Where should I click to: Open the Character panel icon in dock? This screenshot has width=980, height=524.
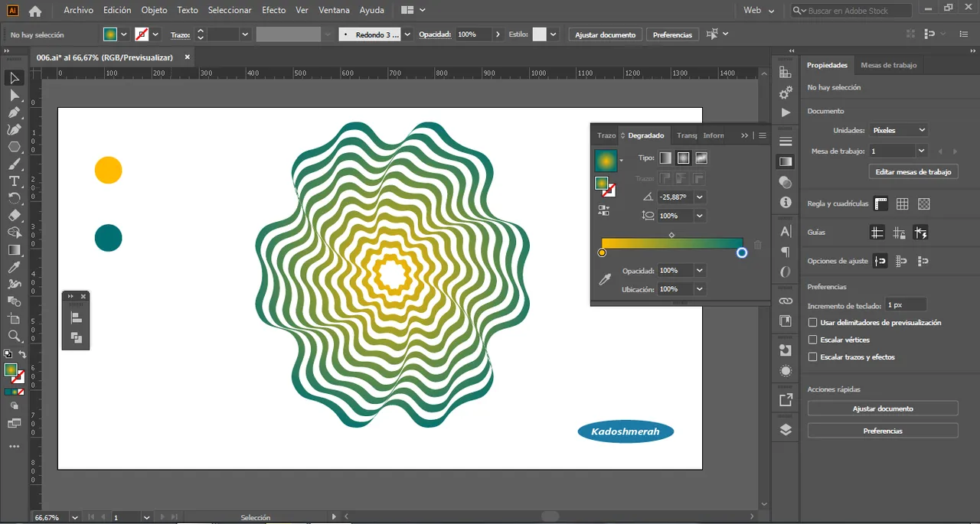click(x=786, y=231)
